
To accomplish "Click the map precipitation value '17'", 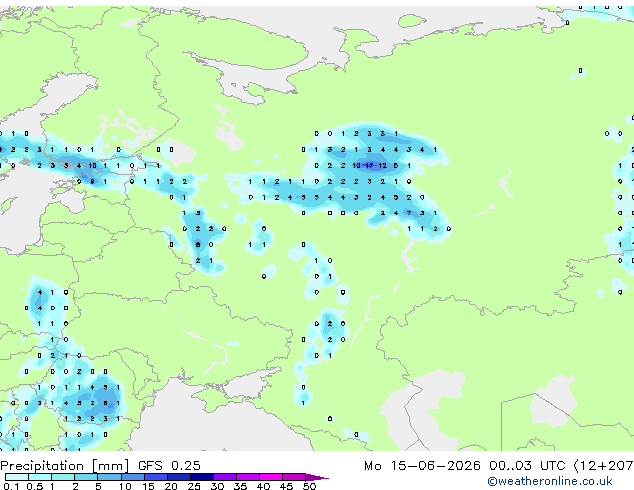I will click(x=369, y=165).
